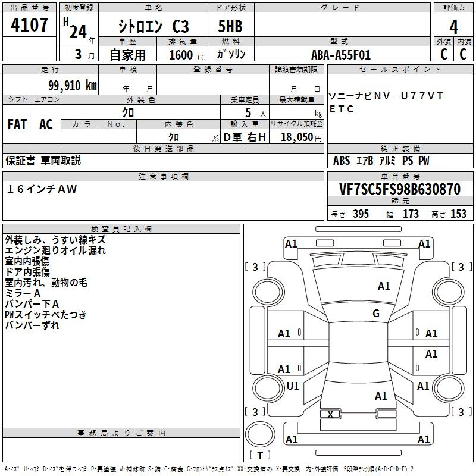The image size is (476, 476).
Task: Select inspector note 室内内張傷
Action: click(x=27, y=261)
